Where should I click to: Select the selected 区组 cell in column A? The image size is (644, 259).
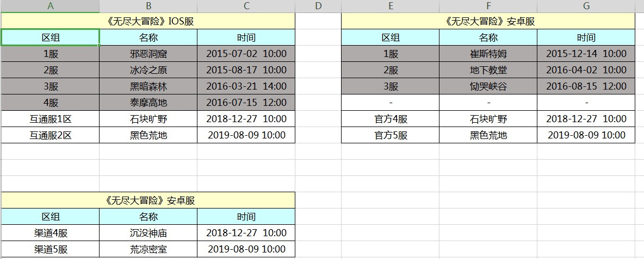(x=50, y=37)
